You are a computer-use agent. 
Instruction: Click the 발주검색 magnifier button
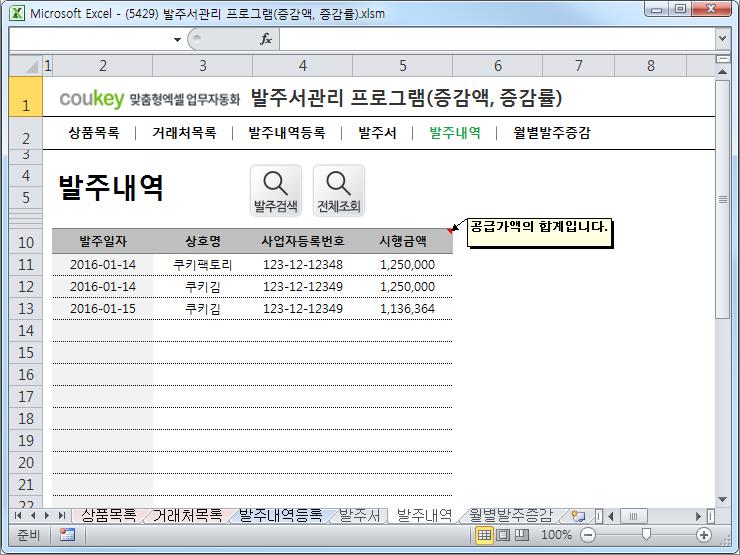pos(276,191)
